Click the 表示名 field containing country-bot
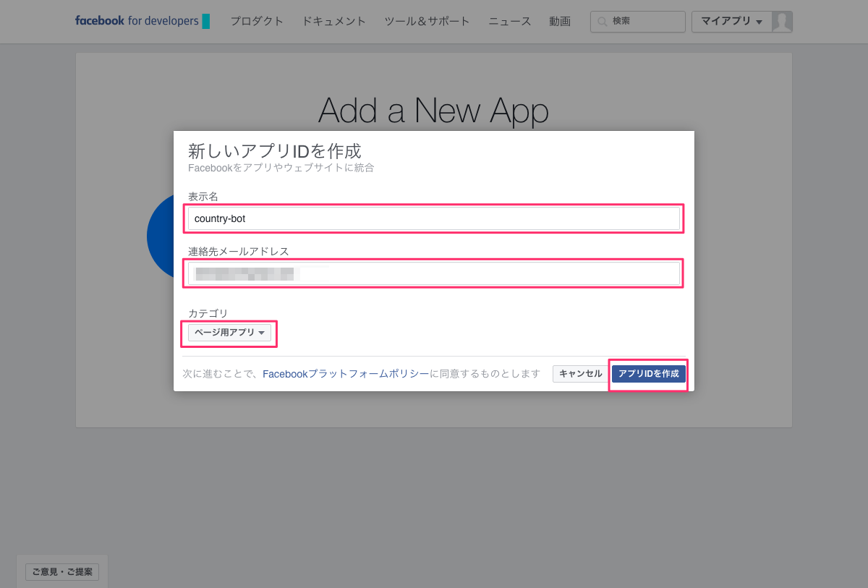Image resolution: width=868 pixels, height=588 pixels. click(x=434, y=218)
